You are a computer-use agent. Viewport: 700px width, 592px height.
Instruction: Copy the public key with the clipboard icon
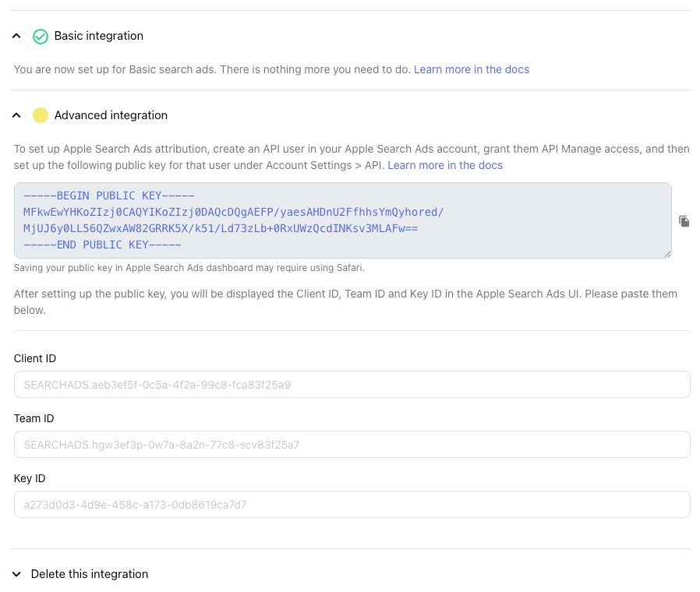(684, 220)
